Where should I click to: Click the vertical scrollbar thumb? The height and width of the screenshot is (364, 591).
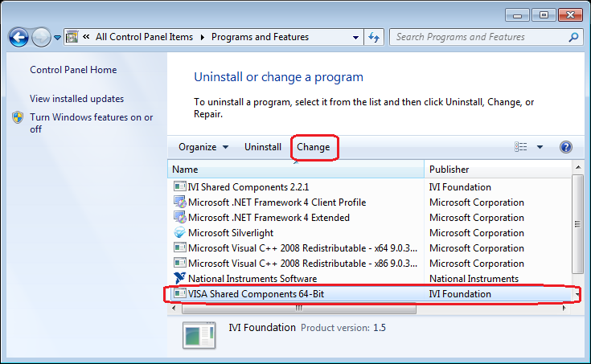[578, 224]
